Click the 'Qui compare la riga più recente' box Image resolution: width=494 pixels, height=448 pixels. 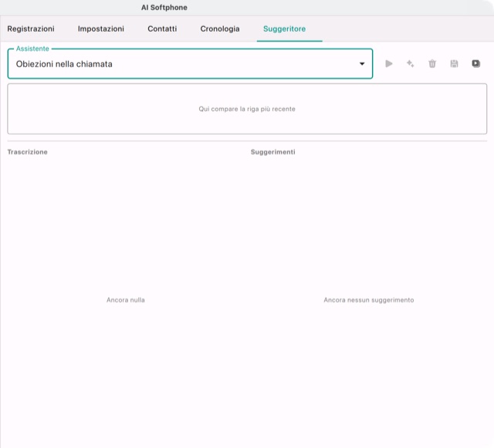[x=247, y=109]
